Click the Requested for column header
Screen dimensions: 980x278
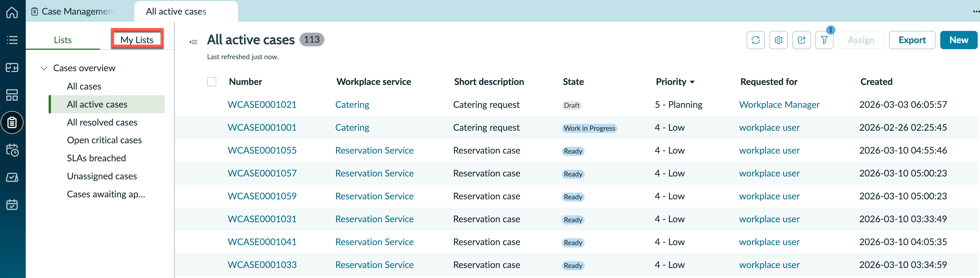point(769,82)
